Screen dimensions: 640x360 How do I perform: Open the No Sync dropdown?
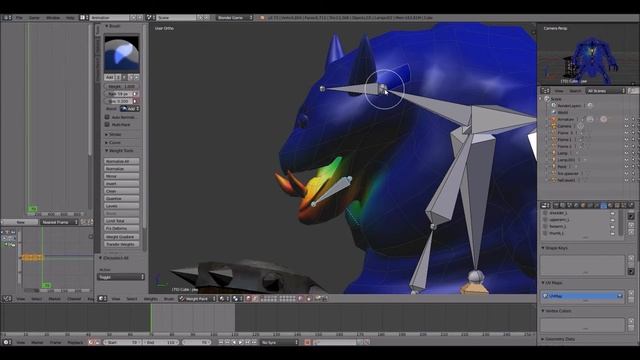(280, 342)
